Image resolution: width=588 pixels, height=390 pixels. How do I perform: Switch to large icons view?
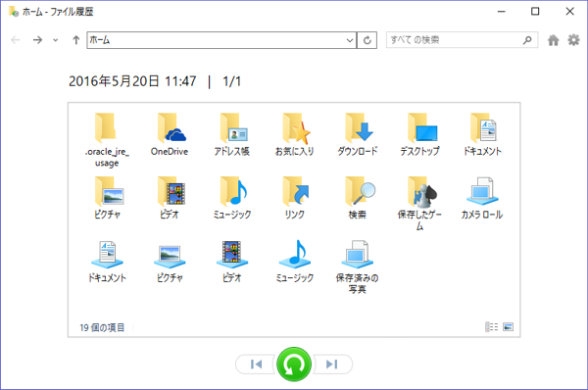click(x=508, y=327)
